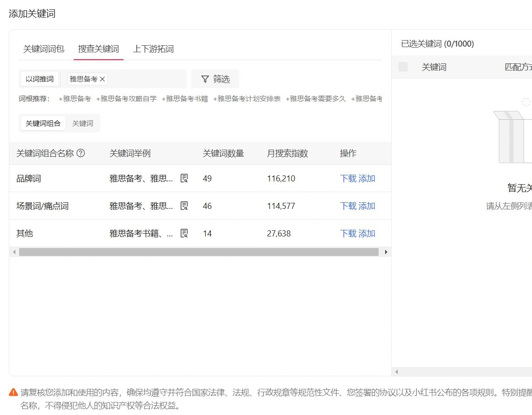Select the 关键词组合 view mode

point(42,123)
